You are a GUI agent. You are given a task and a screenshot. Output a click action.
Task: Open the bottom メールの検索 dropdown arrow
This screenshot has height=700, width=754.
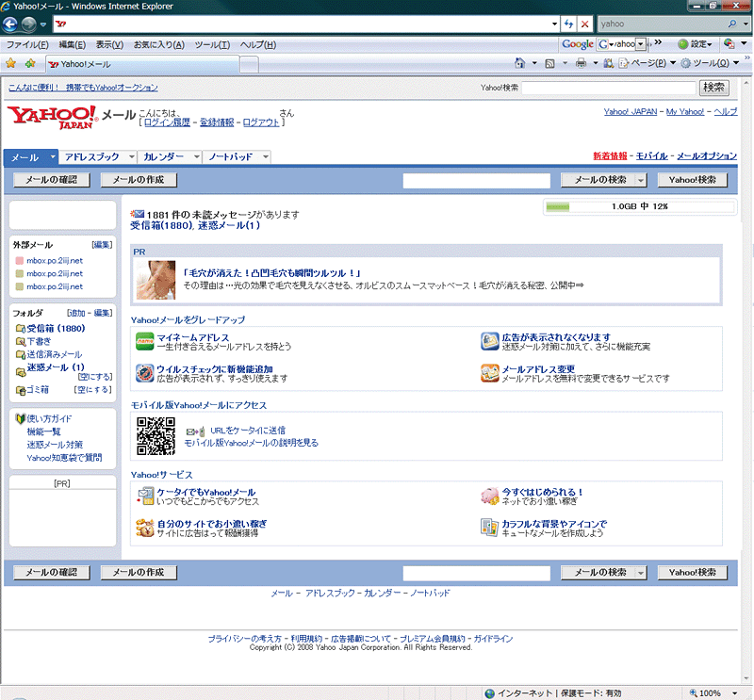click(x=641, y=573)
